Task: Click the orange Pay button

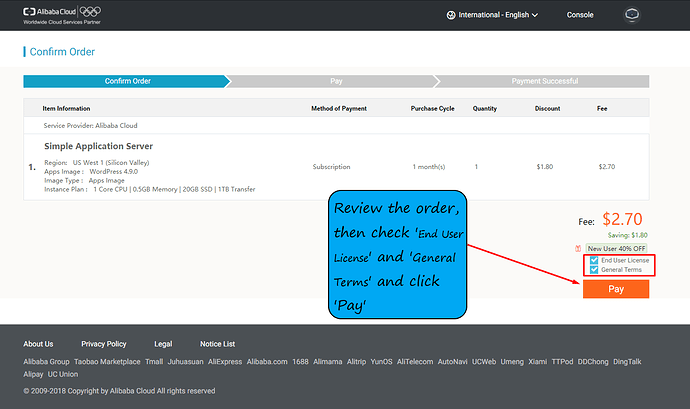Action: (616, 289)
